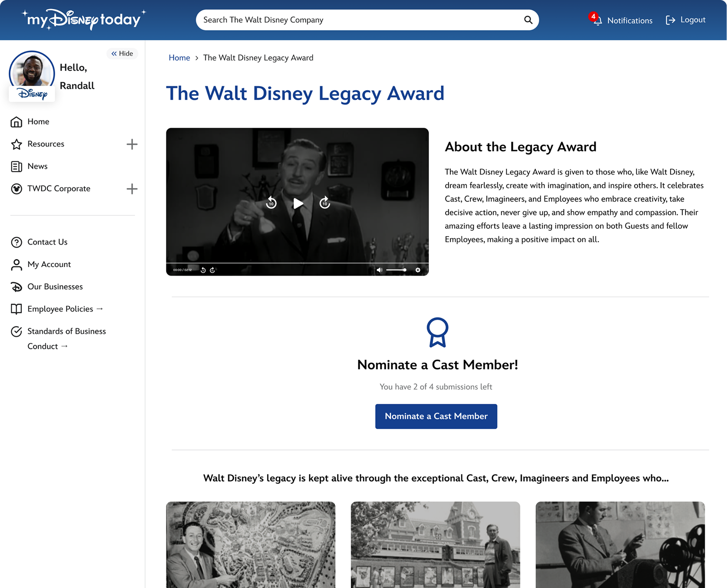
Task: Go to My Account page
Action: point(49,264)
